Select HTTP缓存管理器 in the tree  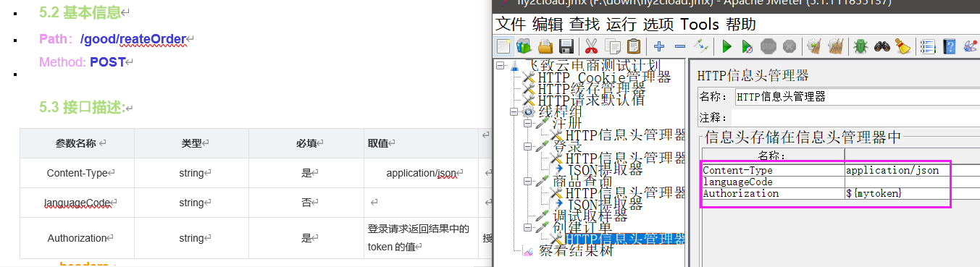point(591,88)
